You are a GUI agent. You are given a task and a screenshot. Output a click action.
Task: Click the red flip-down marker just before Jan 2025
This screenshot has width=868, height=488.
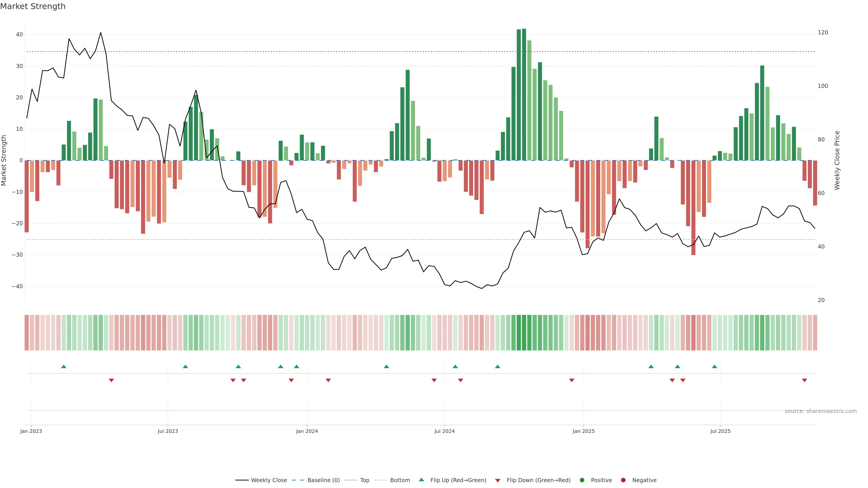coord(571,380)
